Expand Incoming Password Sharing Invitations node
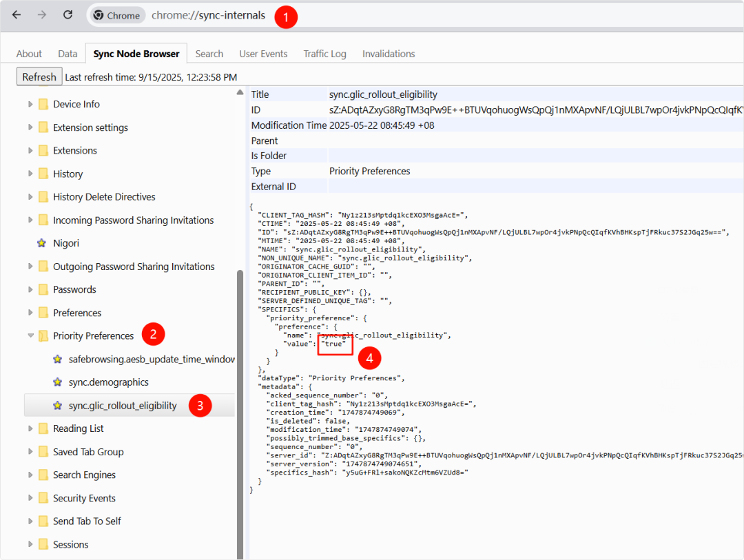Viewport: 744px width, 560px height. point(30,220)
